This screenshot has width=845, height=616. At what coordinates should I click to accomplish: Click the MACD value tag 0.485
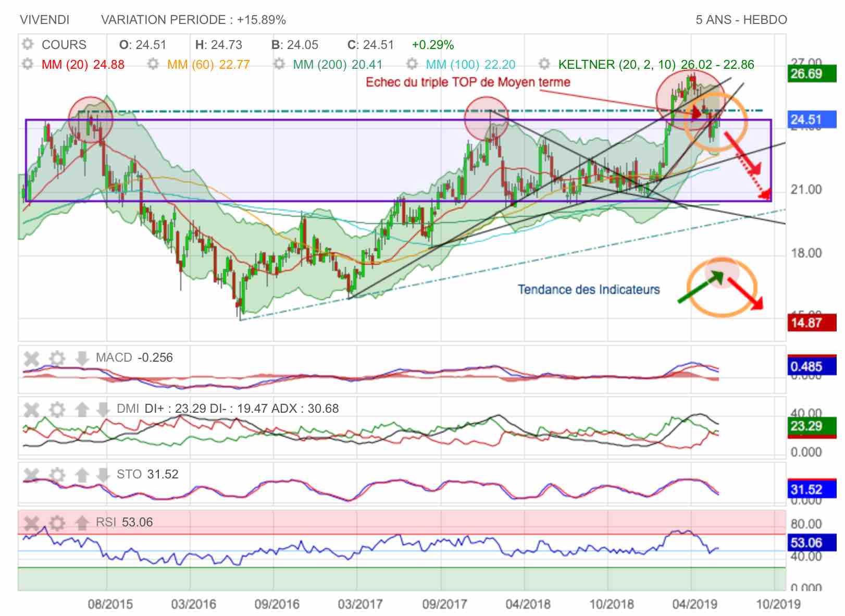[812, 366]
